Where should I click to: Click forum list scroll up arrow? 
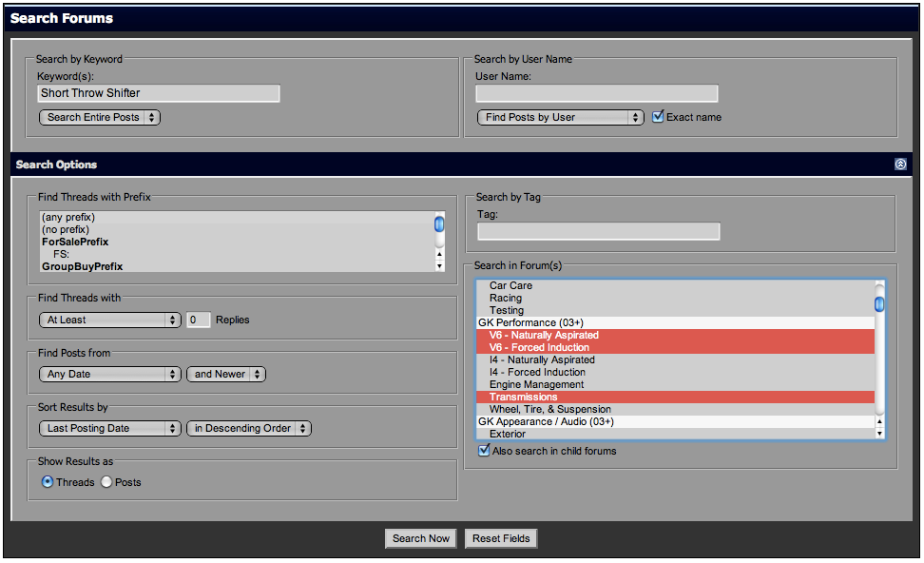(879, 421)
